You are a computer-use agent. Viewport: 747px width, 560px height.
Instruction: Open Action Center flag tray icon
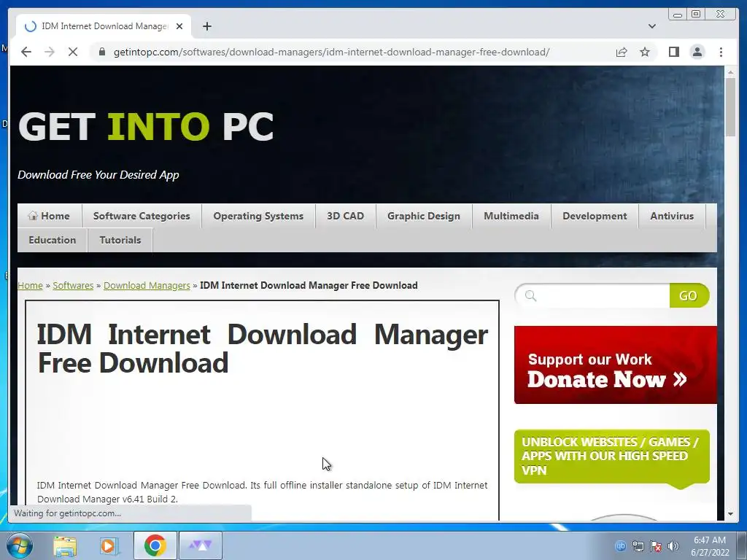pyautogui.click(x=656, y=546)
